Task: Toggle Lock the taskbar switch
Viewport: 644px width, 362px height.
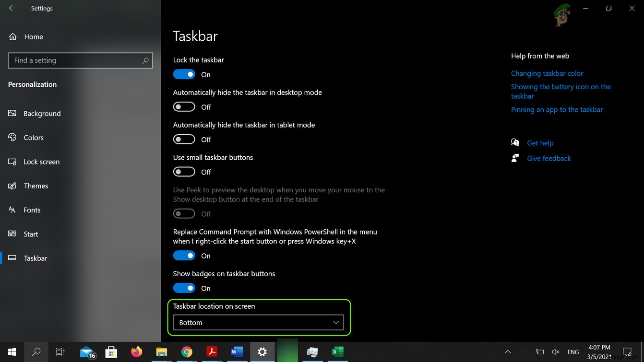Action: [x=184, y=74]
